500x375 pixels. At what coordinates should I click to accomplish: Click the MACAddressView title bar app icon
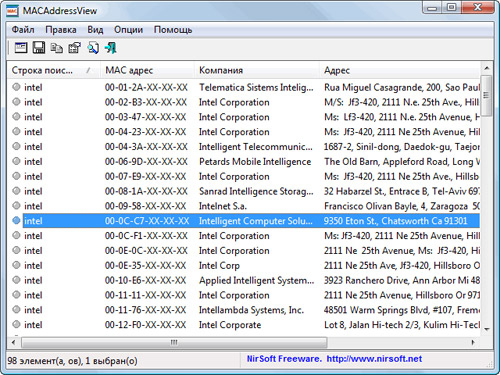pos(12,11)
